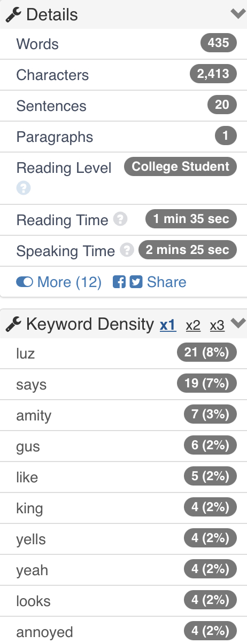Switch to x3 keyword density
Viewport: 247px width, 644px height.
pos(217,325)
